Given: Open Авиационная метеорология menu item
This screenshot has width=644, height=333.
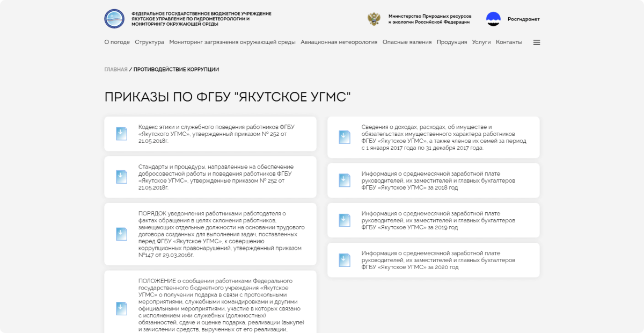Looking at the screenshot, I should click(339, 42).
